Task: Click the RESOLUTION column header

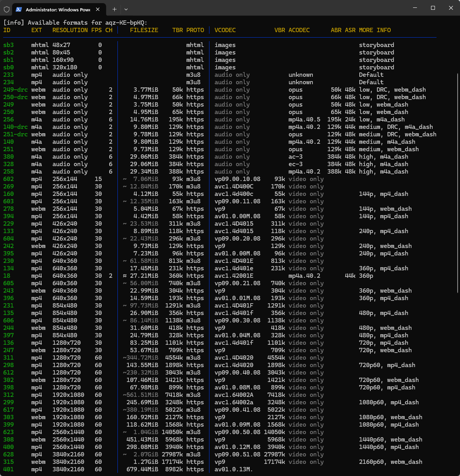Action: (70, 30)
